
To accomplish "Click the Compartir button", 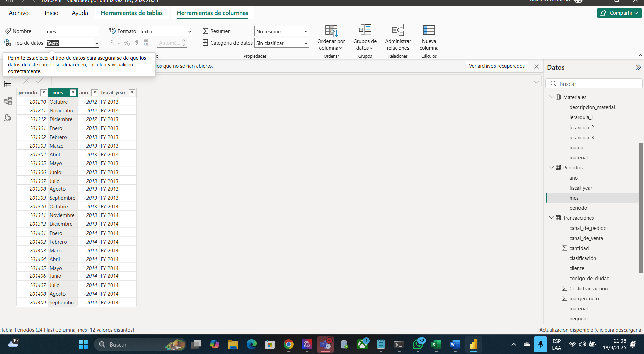I will (619, 13).
